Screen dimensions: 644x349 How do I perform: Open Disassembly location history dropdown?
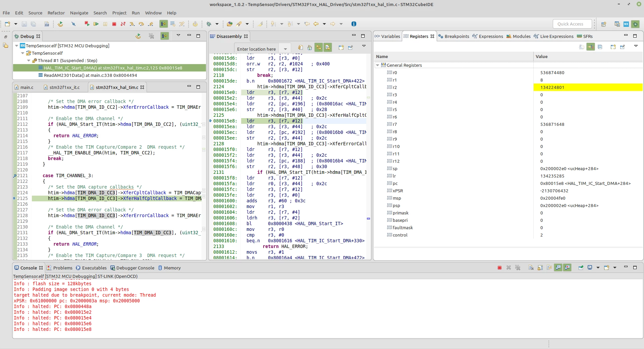click(285, 49)
